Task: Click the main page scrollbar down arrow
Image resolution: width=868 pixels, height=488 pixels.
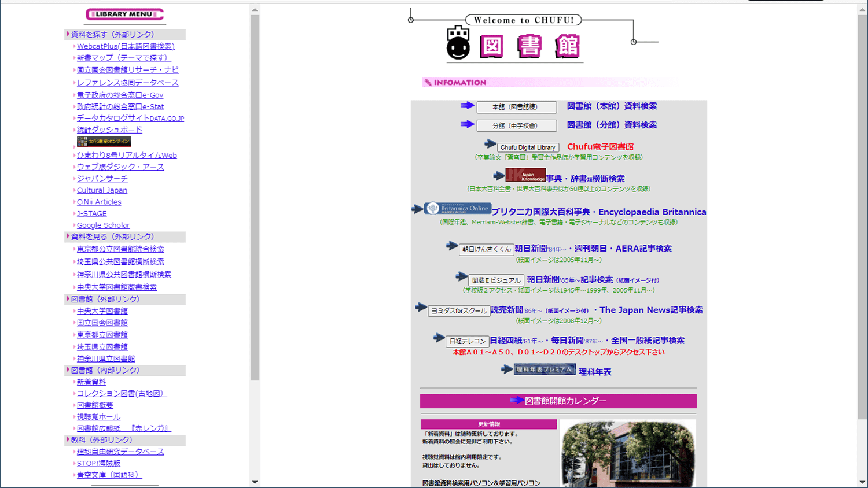Action: pyautogui.click(x=862, y=482)
